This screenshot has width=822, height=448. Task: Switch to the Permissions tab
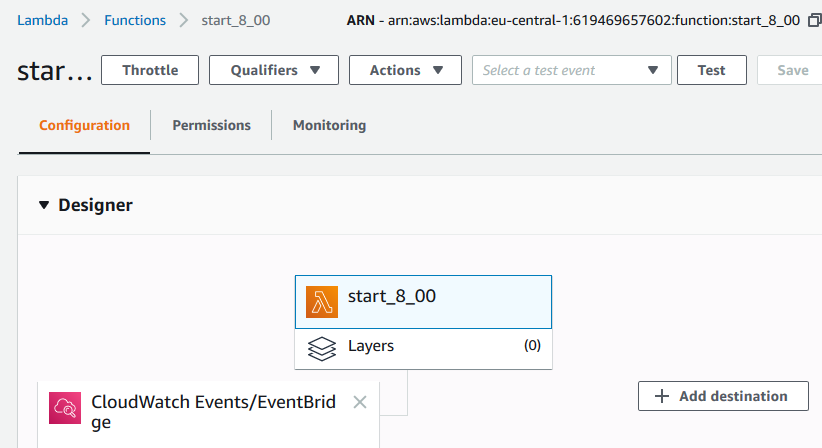point(211,125)
